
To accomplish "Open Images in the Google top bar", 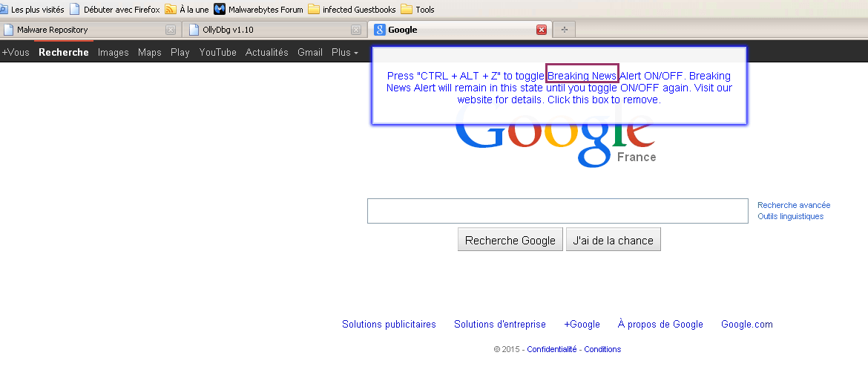I will coord(114,53).
